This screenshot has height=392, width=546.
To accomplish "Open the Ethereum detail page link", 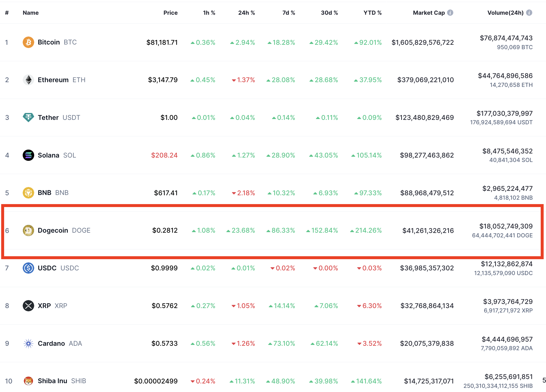I will [53, 80].
